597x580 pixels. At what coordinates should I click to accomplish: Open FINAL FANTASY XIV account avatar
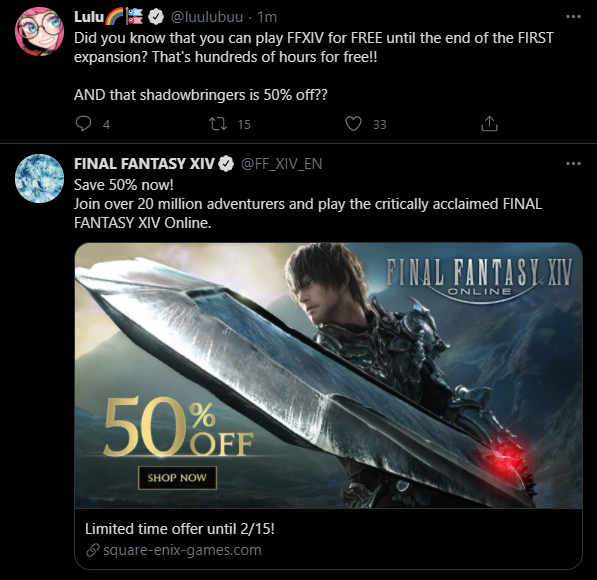39,178
